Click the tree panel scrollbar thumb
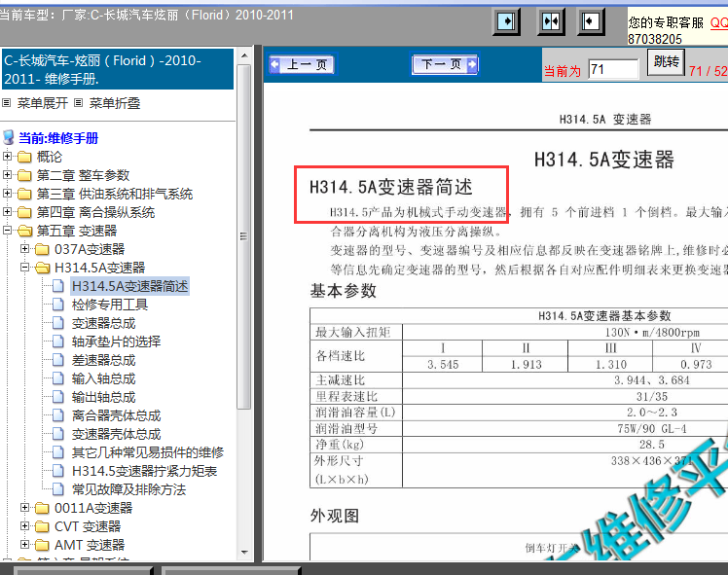Viewport: 728px width, 575px height. pos(244,236)
